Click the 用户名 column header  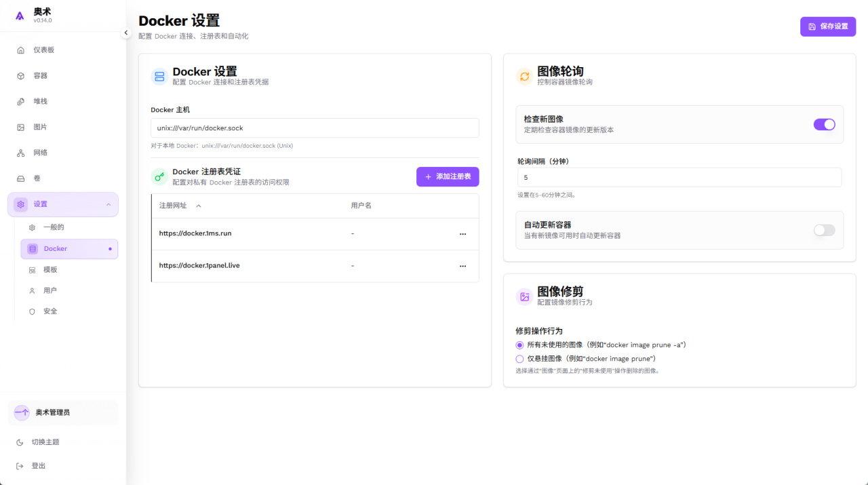(361, 206)
